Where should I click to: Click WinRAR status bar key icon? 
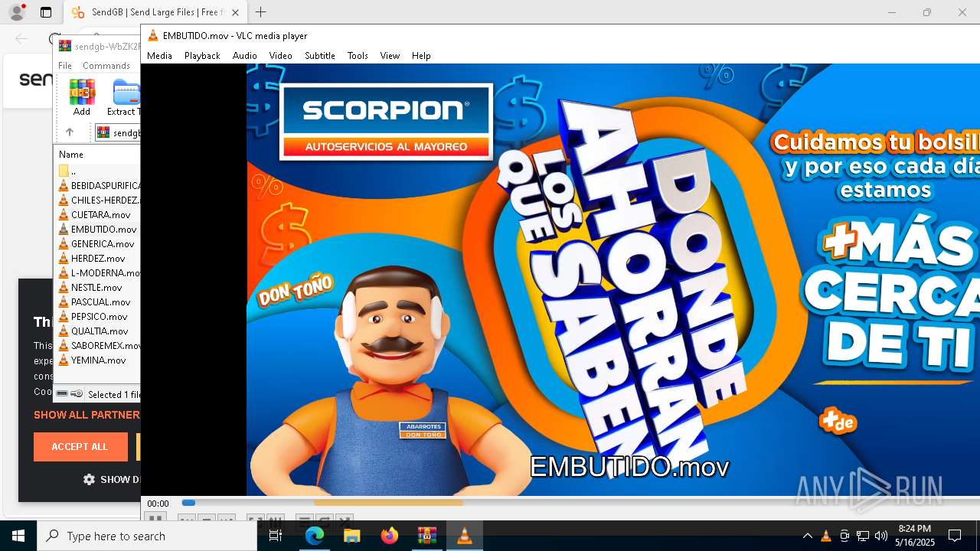click(77, 393)
